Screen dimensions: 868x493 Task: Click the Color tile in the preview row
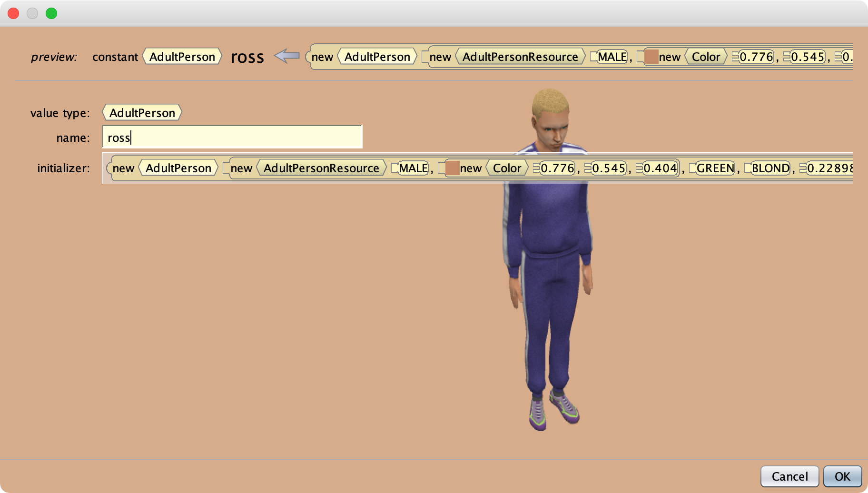click(705, 57)
